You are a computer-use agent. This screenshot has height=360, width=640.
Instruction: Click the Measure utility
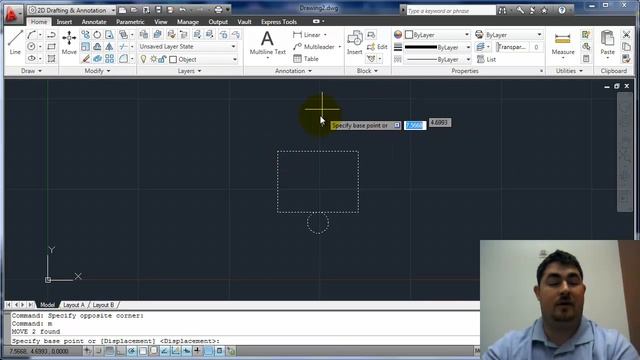pos(563,43)
